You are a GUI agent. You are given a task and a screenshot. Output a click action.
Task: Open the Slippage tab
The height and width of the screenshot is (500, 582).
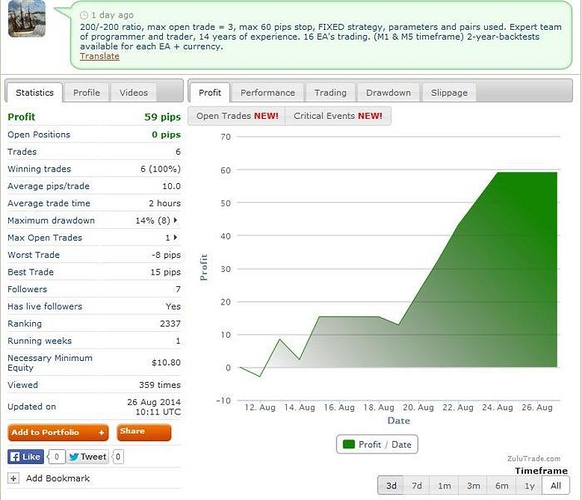click(x=449, y=92)
